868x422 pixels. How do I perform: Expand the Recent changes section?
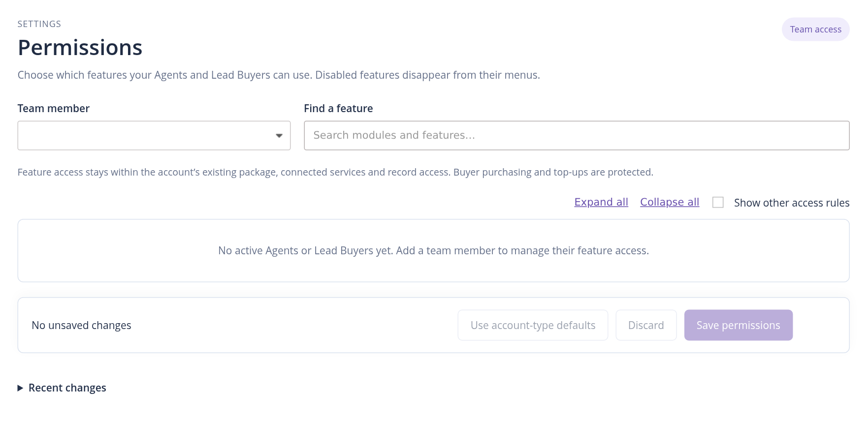point(62,388)
